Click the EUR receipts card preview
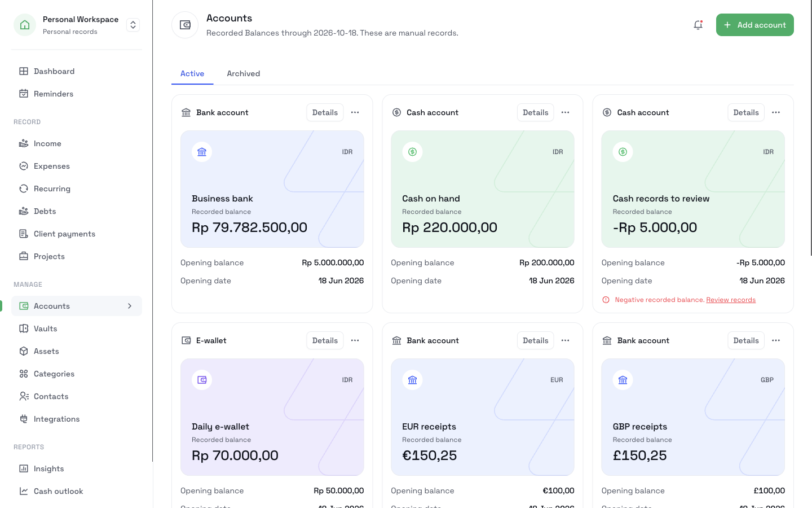Image resolution: width=812 pixels, height=508 pixels. click(483, 417)
